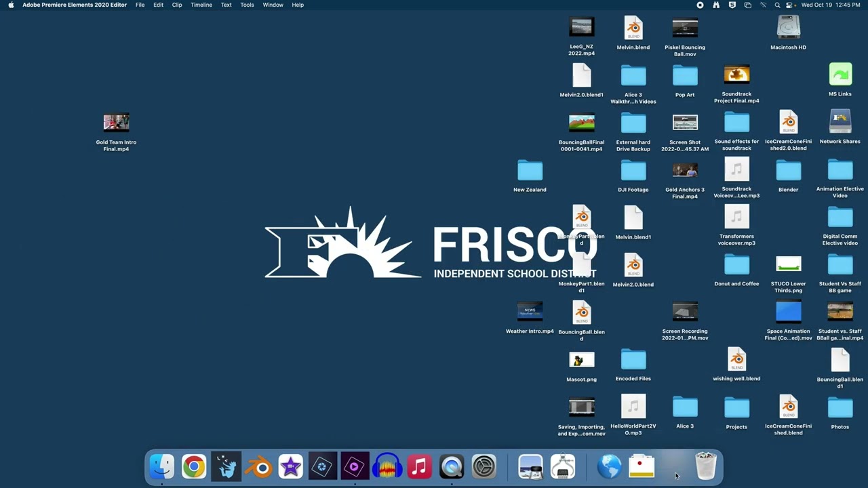Select the Gold Team Intro Final.mp4 thumbnail

tap(116, 123)
